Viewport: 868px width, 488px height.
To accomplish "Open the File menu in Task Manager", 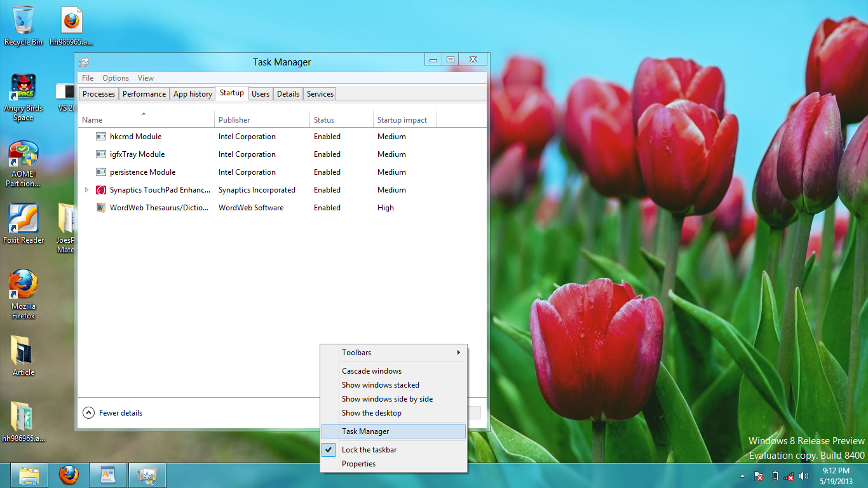I will (x=88, y=78).
